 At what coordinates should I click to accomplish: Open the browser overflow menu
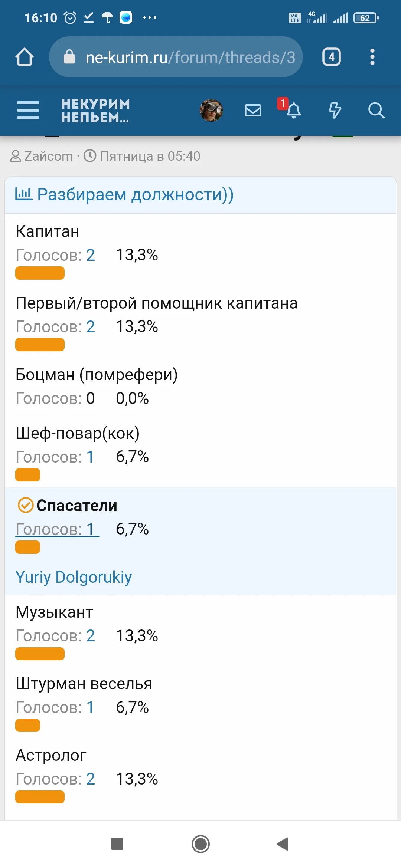372,57
